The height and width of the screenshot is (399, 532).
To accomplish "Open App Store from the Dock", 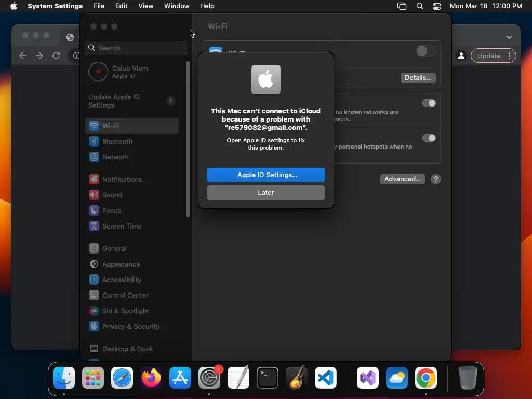I will click(180, 378).
